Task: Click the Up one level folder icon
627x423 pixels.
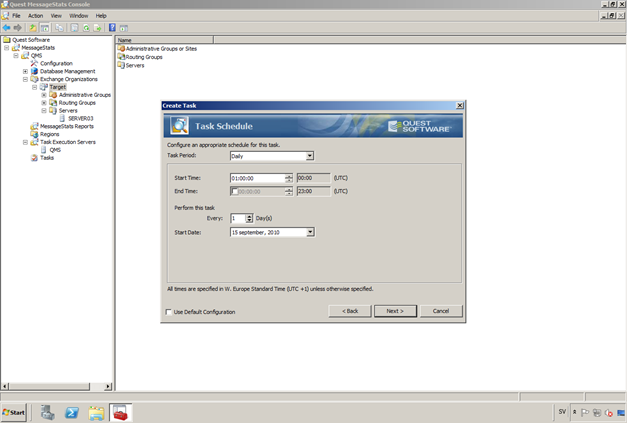Action: pos(32,28)
